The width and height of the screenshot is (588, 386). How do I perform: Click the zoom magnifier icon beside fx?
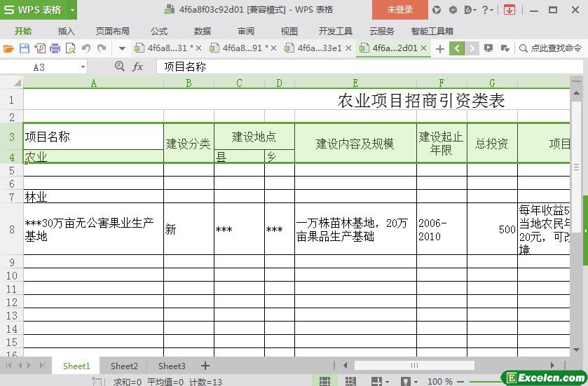point(119,67)
